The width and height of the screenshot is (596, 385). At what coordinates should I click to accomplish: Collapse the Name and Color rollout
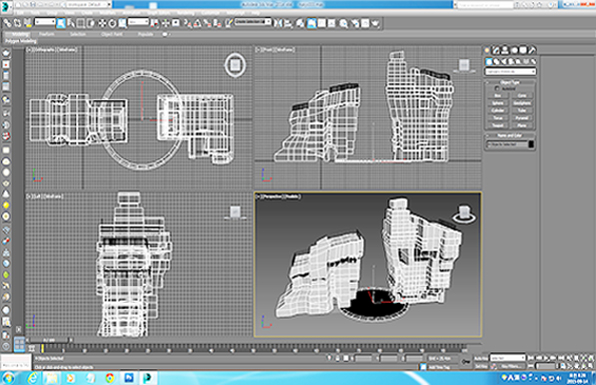[510, 135]
